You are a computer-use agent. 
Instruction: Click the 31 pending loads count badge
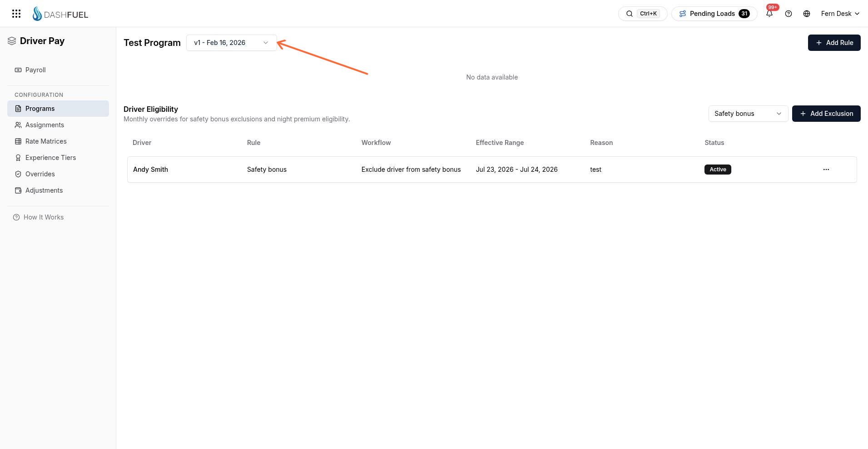pos(744,14)
